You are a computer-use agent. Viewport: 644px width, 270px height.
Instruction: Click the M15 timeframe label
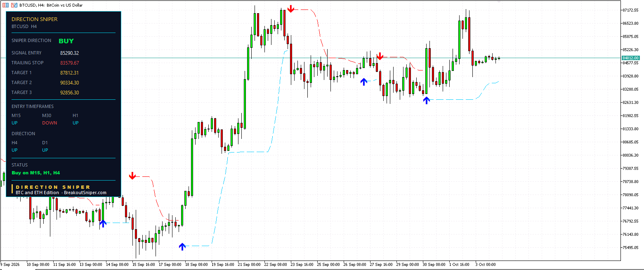pyautogui.click(x=16, y=115)
